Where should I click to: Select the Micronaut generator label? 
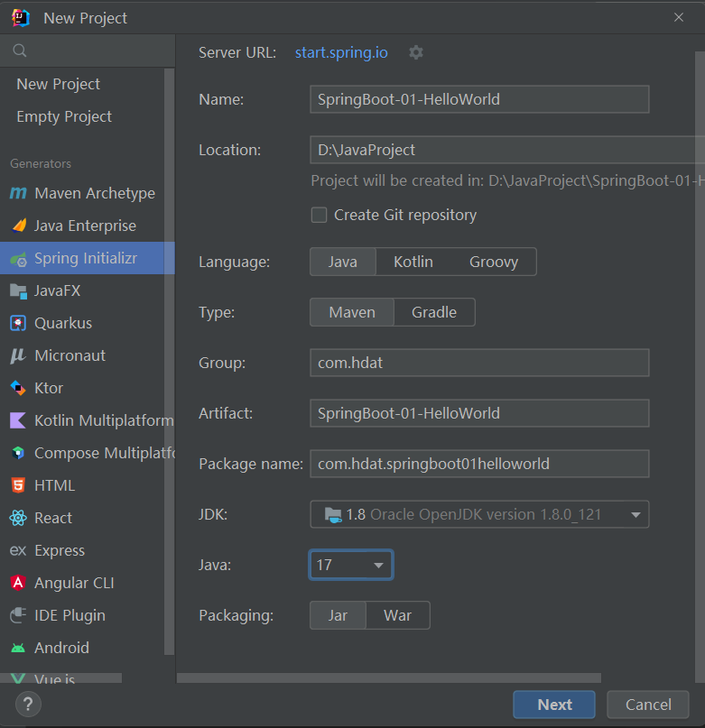coord(70,355)
